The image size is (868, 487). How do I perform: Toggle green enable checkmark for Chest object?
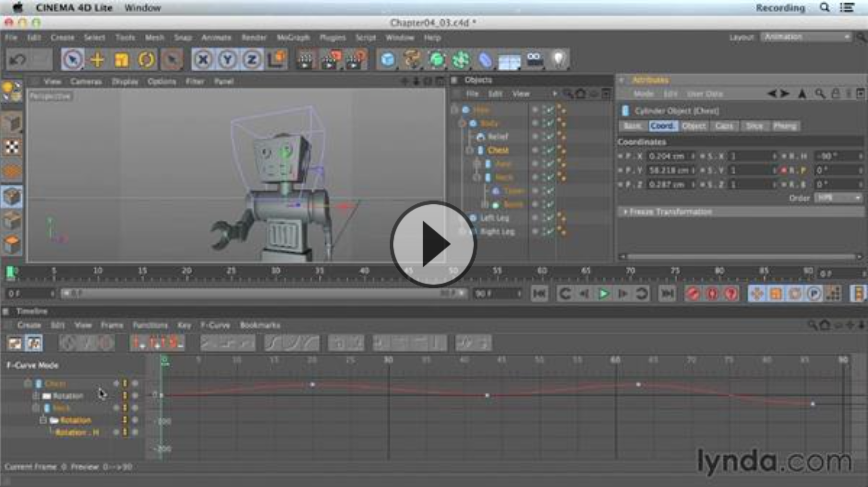pos(550,151)
